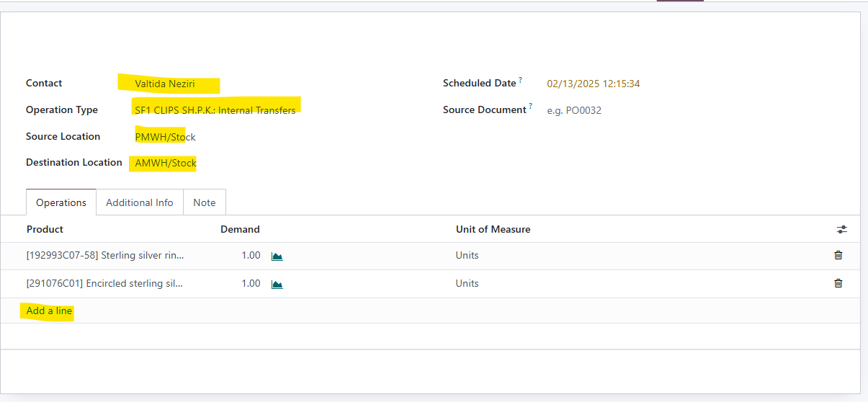This screenshot has height=402, width=868.
Task: Show Scheduled Date help tooltip icon
Action: point(520,80)
